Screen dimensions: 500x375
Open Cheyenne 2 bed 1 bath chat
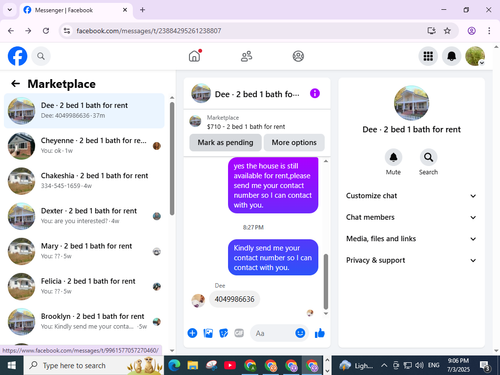tap(84, 146)
